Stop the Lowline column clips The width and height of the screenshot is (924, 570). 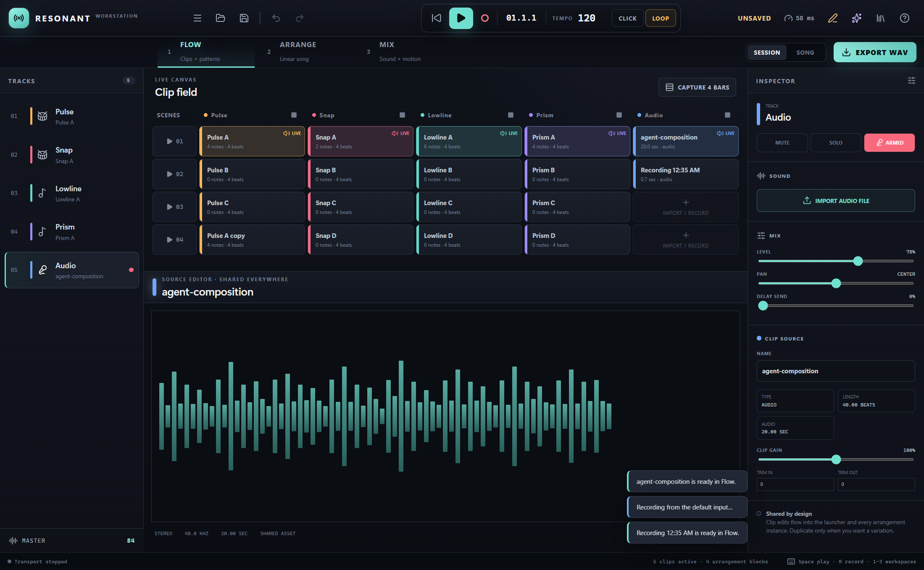[511, 115]
